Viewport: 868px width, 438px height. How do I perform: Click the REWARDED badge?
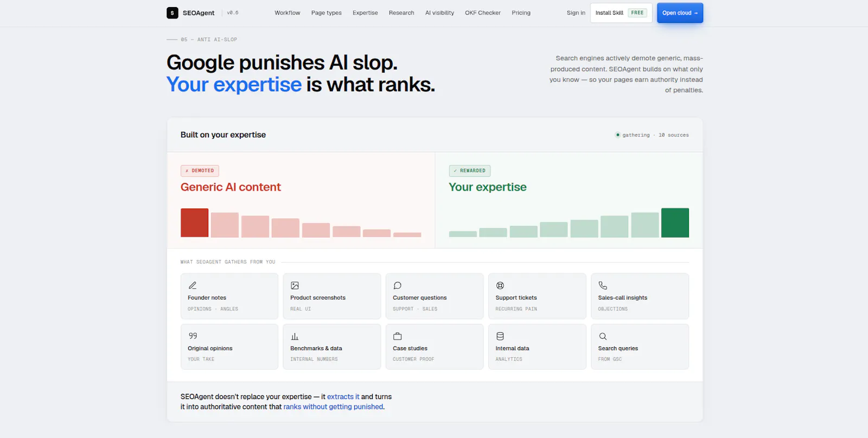pos(470,170)
